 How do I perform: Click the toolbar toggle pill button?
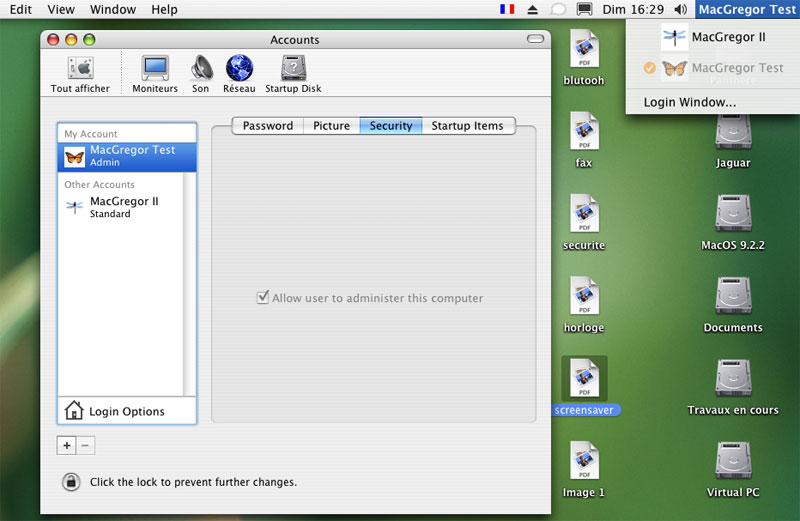pos(535,39)
